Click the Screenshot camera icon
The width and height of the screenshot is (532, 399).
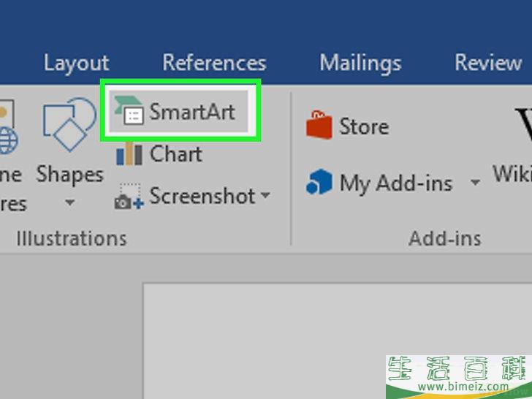(129, 197)
